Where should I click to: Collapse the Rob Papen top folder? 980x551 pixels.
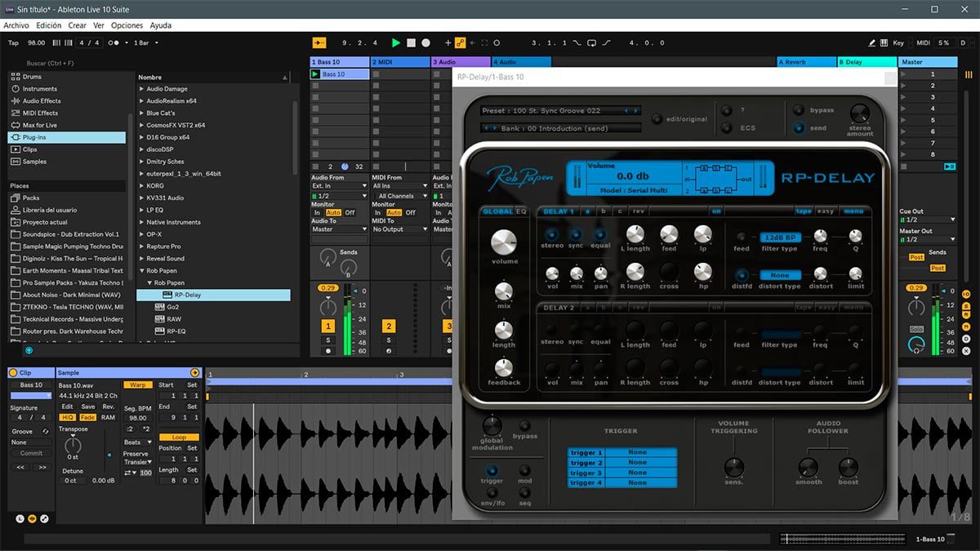pyautogui.click(x=141, y=270)
